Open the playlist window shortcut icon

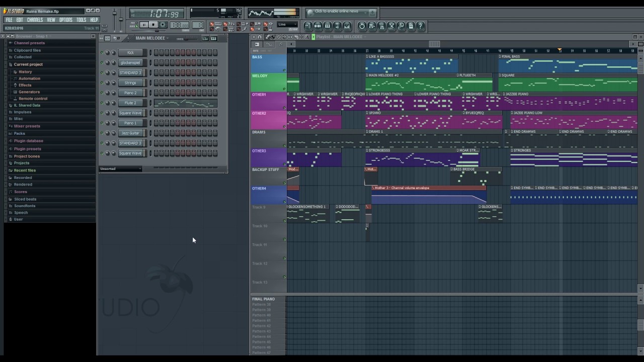(x=308, y=26)
